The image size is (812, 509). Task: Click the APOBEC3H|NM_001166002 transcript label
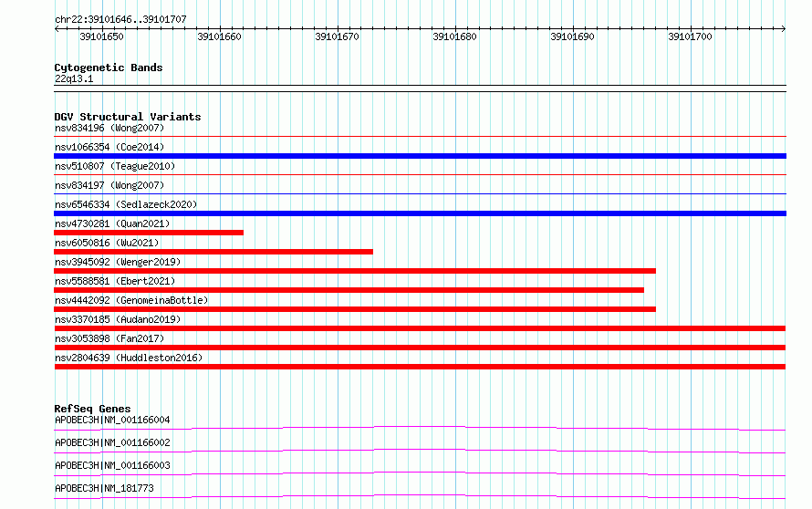tap(112, 442)
